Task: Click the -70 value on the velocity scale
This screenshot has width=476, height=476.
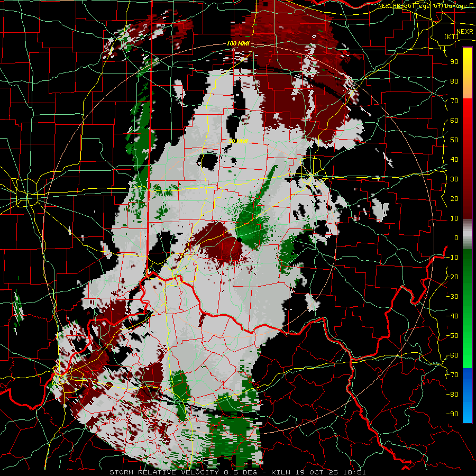Action: (452, 375)
